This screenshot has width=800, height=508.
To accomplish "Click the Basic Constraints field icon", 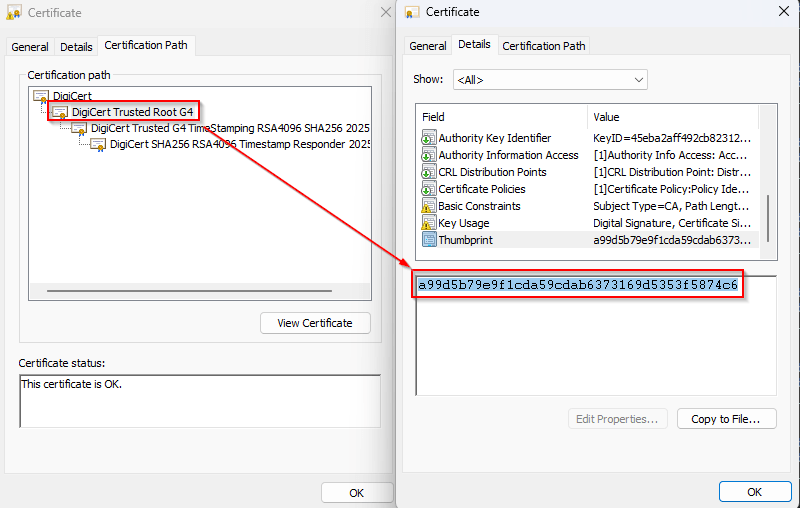I will tap(428, 207).
